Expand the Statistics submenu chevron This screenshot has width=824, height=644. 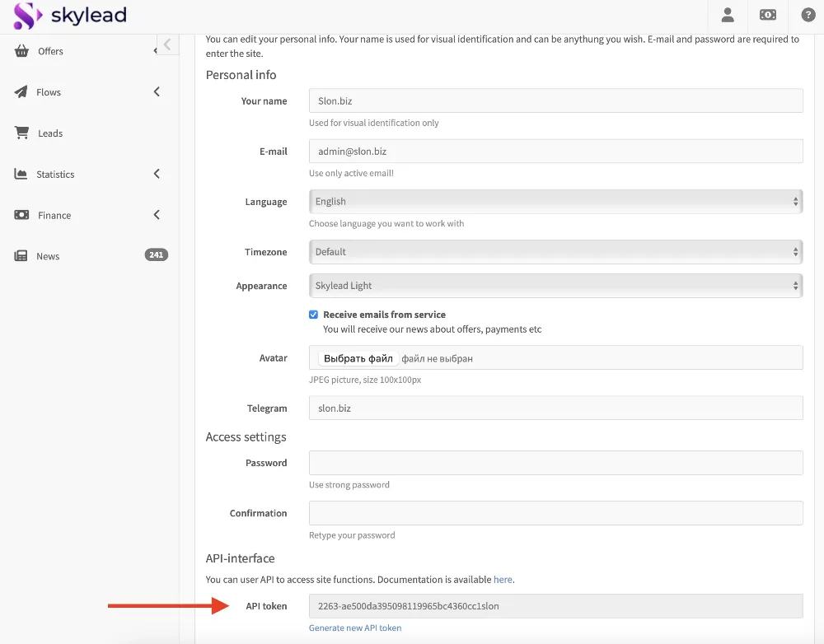coord(157,174)
